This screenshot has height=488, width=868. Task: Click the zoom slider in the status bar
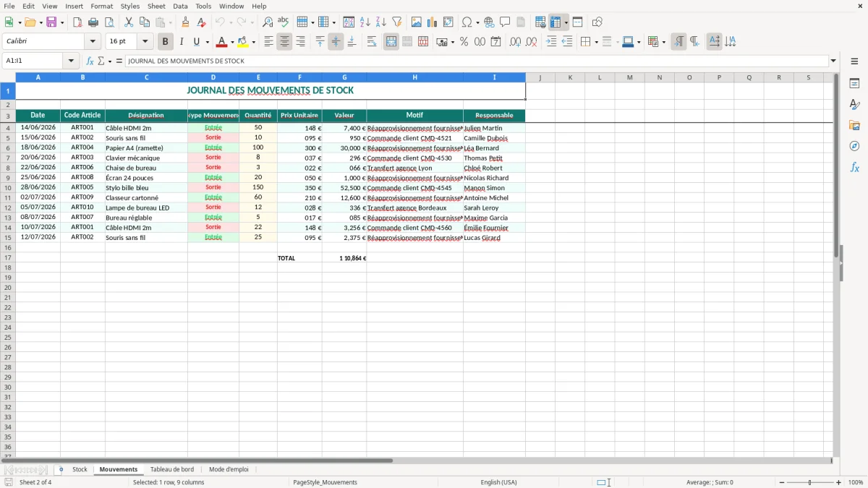click(x=810, y=482)
